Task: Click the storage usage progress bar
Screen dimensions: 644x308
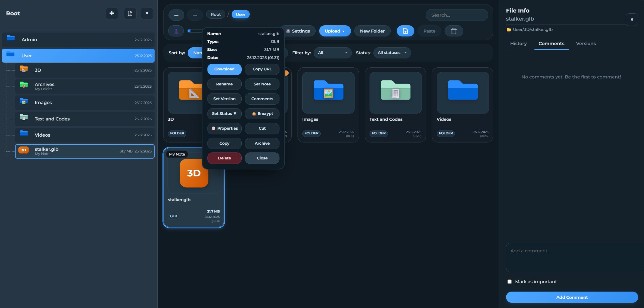Action: click(x=195, y=31)
